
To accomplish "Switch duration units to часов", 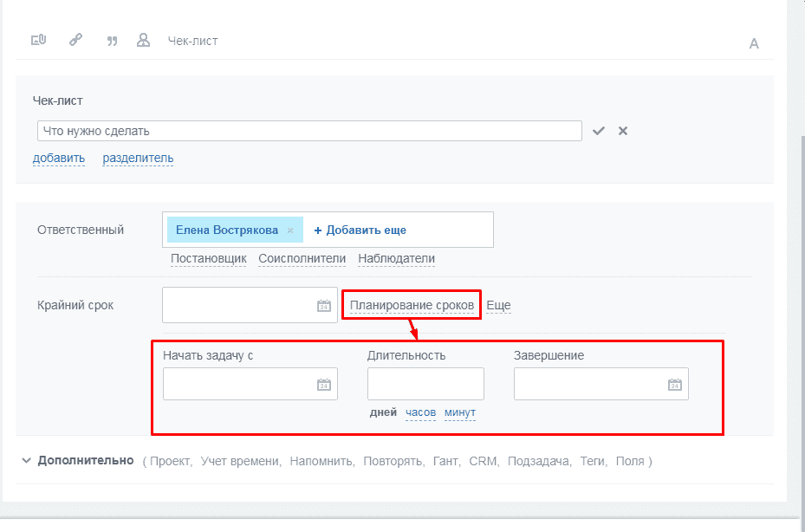I will [420, 412].
